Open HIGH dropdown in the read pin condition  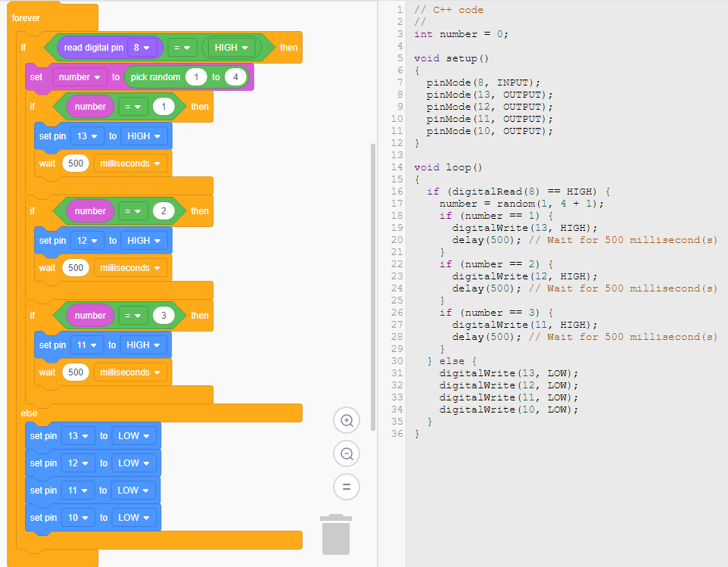(231, 47)
